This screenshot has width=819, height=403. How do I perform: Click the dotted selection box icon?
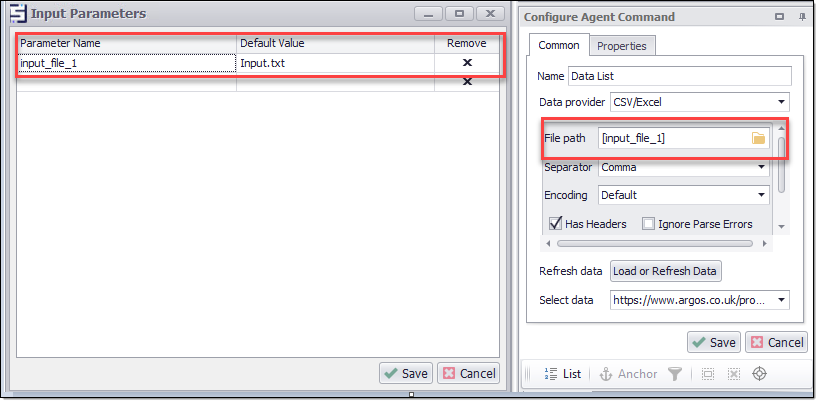(708, 374)
